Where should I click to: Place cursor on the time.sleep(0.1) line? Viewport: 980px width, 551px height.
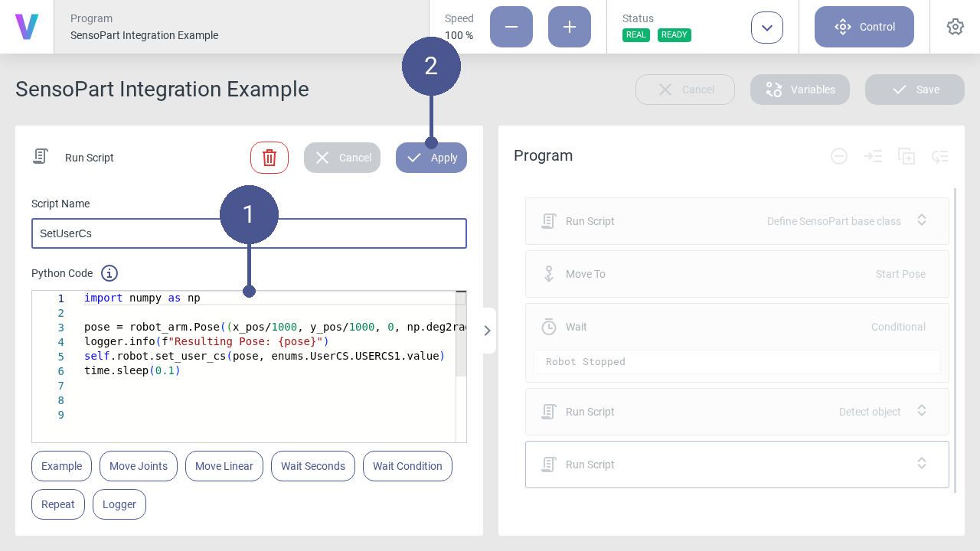[x=132, y=370]
